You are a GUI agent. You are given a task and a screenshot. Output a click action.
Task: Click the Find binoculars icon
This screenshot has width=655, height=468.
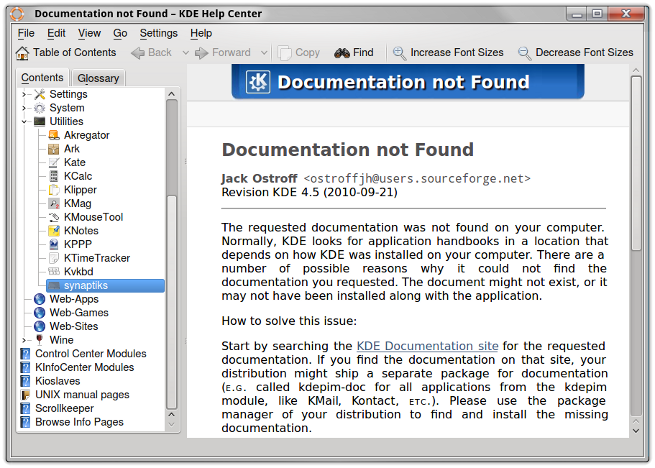tap(342, 53)
